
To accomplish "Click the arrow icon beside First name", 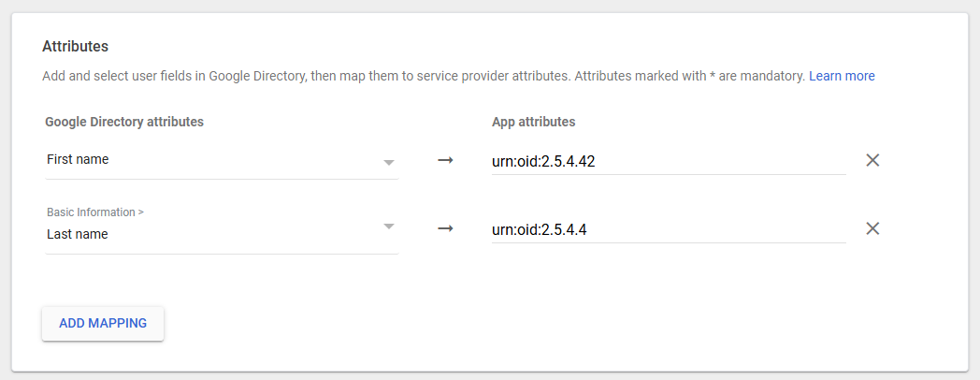I will pos(445,160).
